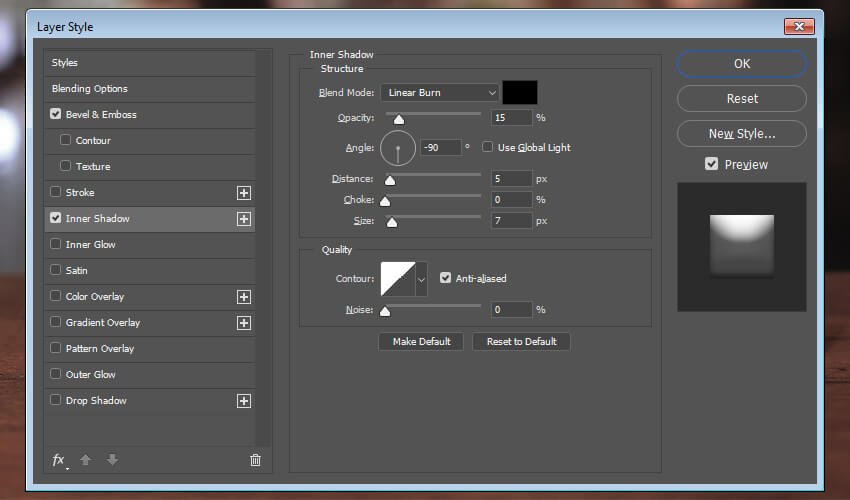Select the Bevel & Emboss effect label
The image size is (850, 500).
[x=101, y=114]
